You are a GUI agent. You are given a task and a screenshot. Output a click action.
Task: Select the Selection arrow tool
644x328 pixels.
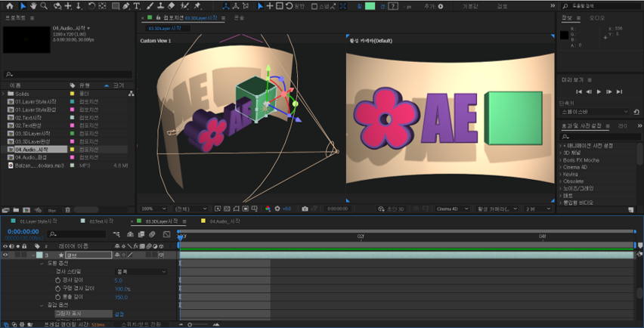pos(23,6)
